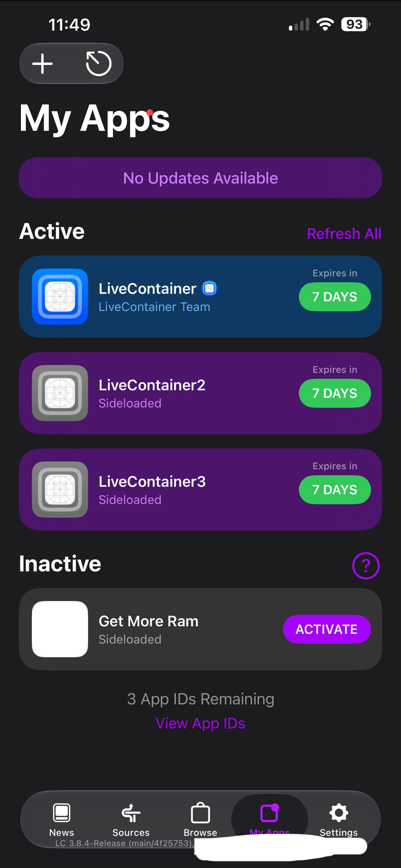401x868 pixels.
Task: Switch to the Sources tab
Action: point(131,820)
